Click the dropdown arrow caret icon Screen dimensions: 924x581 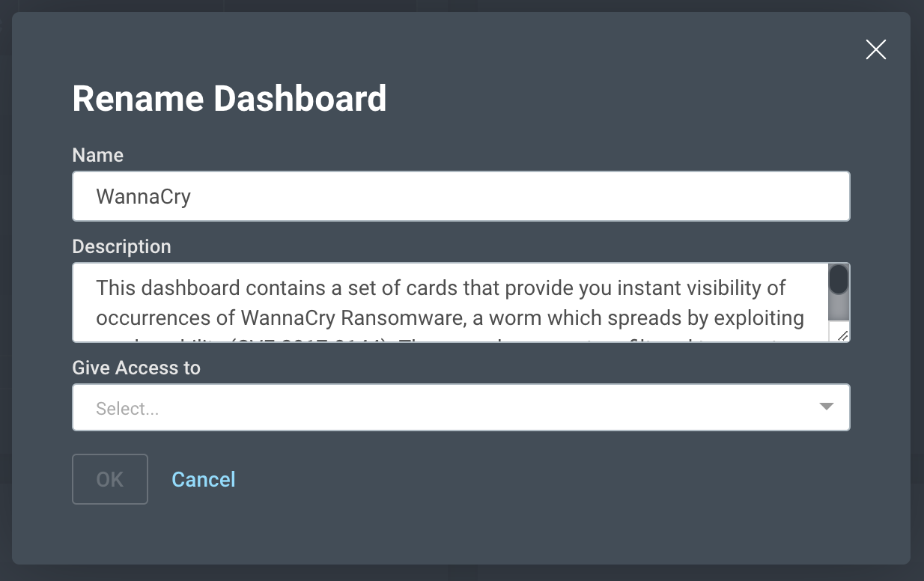click(826, 407)
